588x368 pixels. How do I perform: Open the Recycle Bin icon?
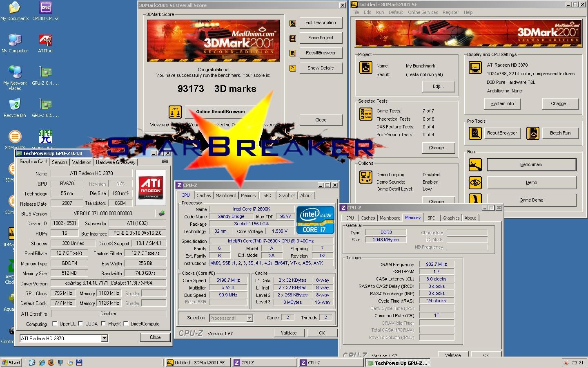15,108
